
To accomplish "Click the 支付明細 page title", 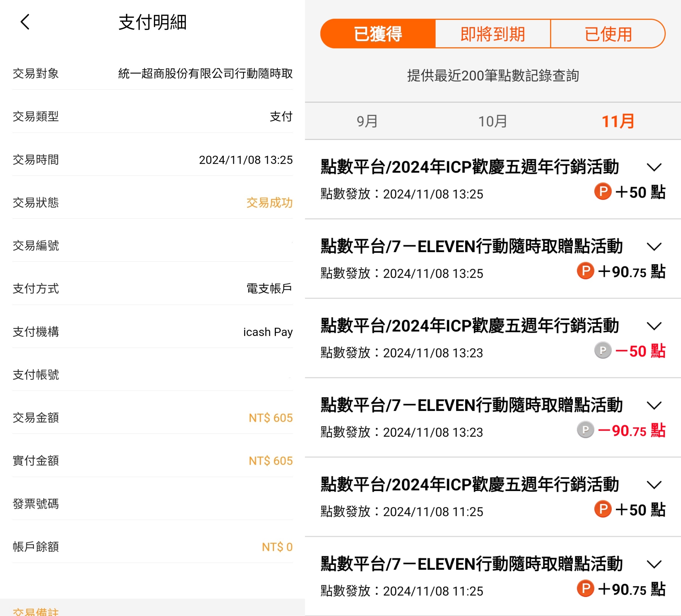I will [152, 22].
